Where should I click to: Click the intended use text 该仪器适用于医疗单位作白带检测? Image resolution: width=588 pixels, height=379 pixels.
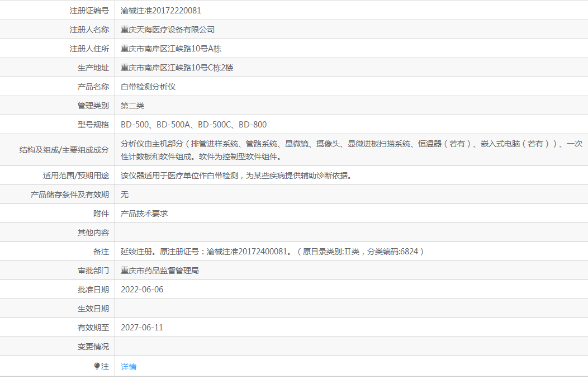(236, 176)
